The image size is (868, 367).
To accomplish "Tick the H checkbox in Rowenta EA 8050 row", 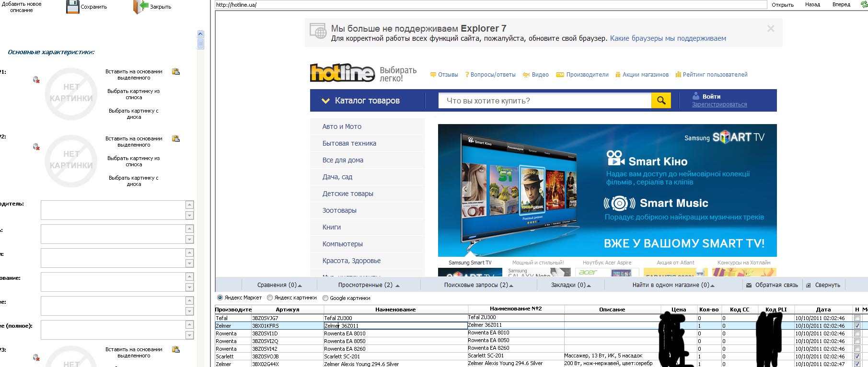I will point(857,341).
